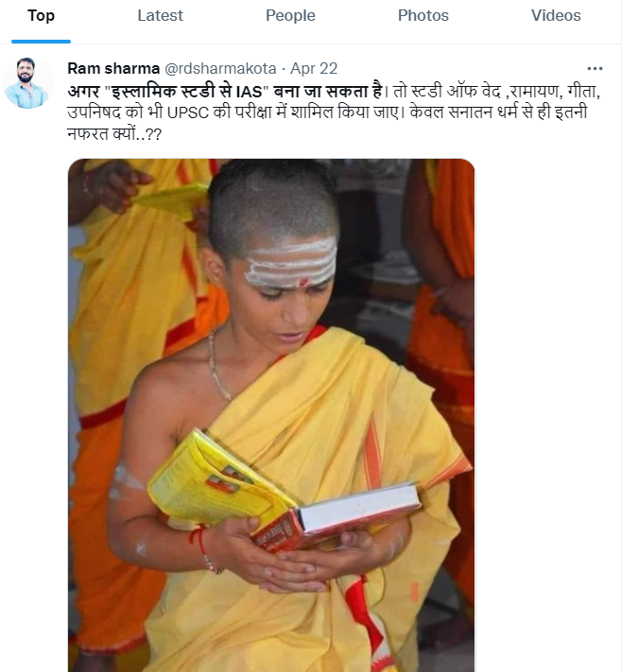Open the Photos tab
Image resolution: width=622 pixels, height=672 pixels.
point(423,15)
